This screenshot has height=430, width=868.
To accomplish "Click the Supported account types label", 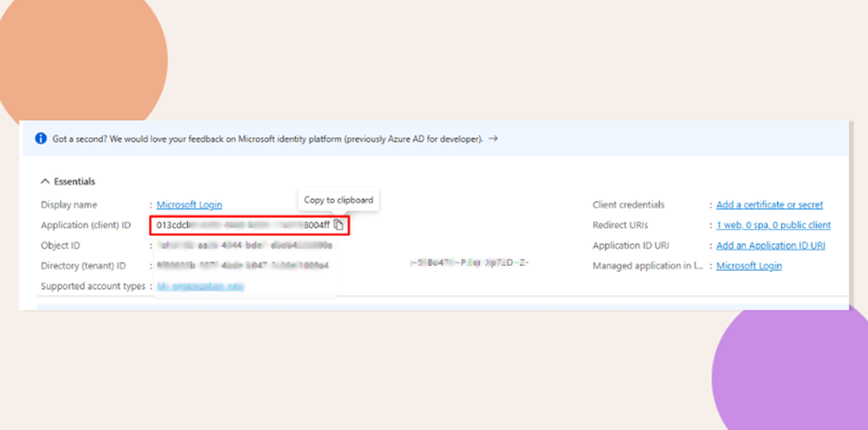I will click(x=93, y=287).
